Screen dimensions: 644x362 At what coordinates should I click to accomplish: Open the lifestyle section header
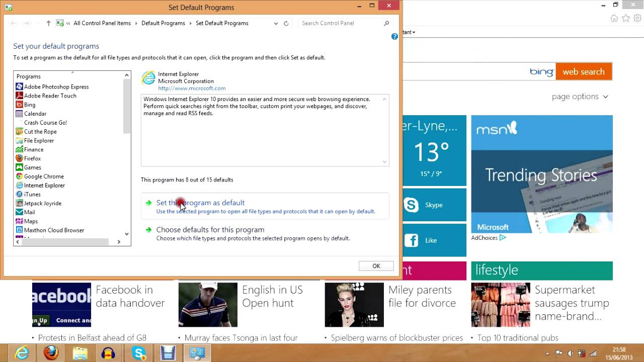[542, 270]
